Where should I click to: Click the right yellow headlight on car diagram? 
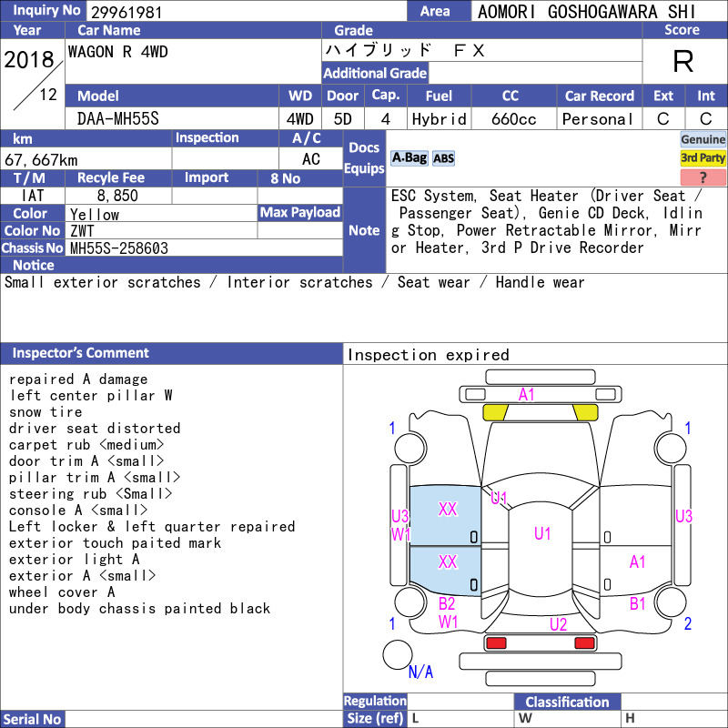tap(585, 412)
